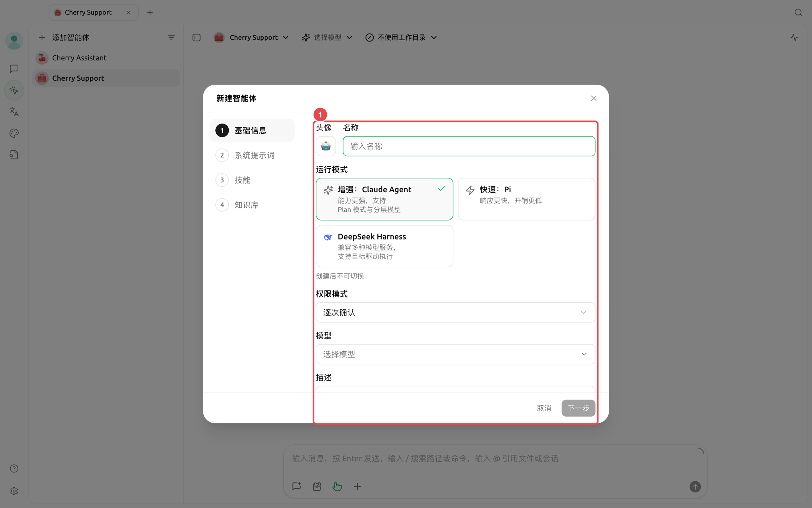Viewport: 812px width, 508px height.
Task: Click the toolbox icon in composer
Action: 317,486
